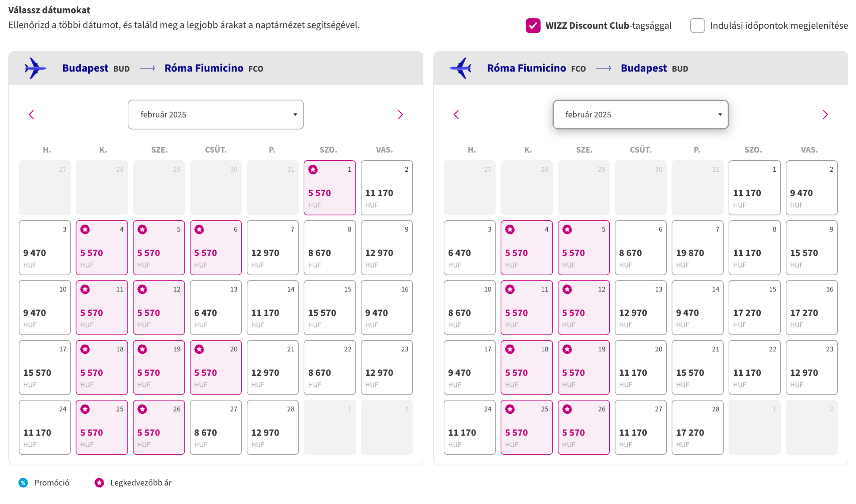This screenshot has width=856, height=504.
Task: Go to next month on return calendar
Action: [x=825, y=115]
